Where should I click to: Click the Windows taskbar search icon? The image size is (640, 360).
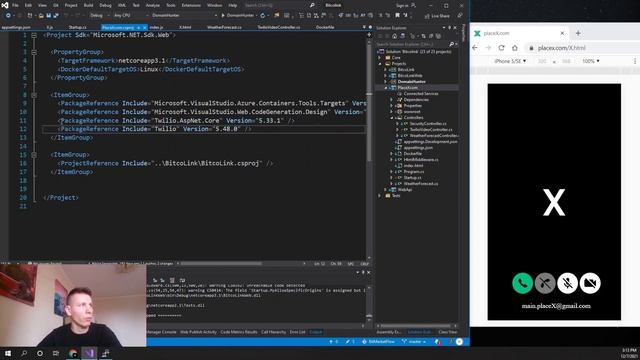point(24,353)
